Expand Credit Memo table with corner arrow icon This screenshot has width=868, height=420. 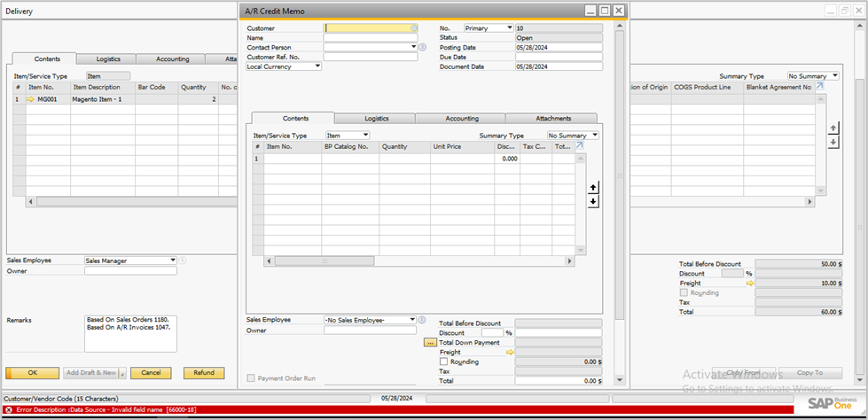click(580, 146)
